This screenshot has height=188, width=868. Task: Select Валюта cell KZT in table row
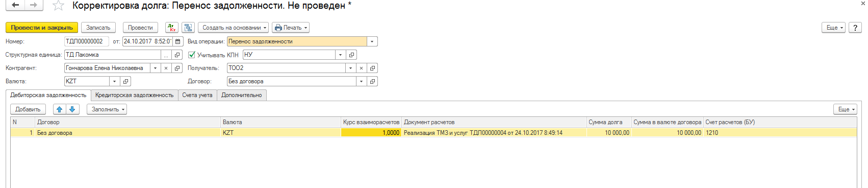coord(281,132)
